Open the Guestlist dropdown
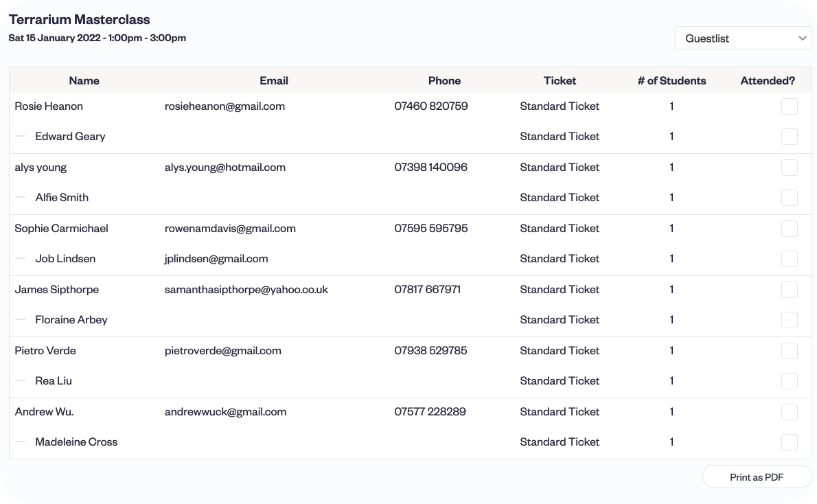Image resolution: width=817 pixels, height=504 pixels. pyautogui.click(x=743, y=38)
